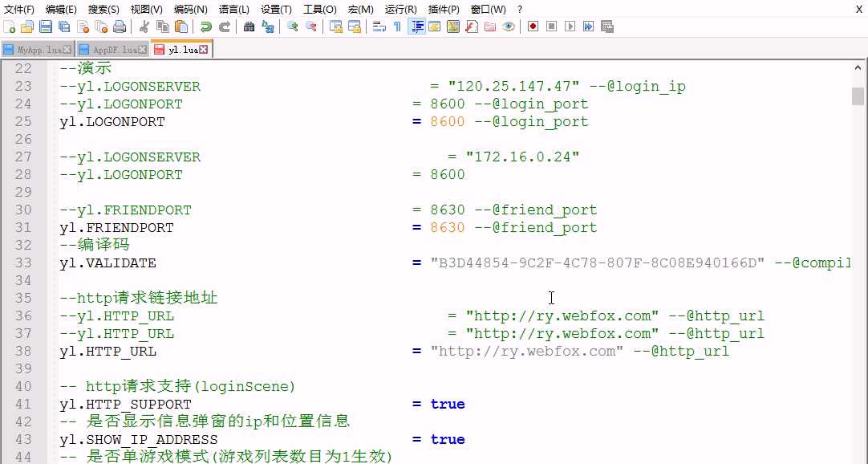This screenshot has height=464, width=868.
Task: Save the current file with the floppy icon
Action: click(46, 26)
